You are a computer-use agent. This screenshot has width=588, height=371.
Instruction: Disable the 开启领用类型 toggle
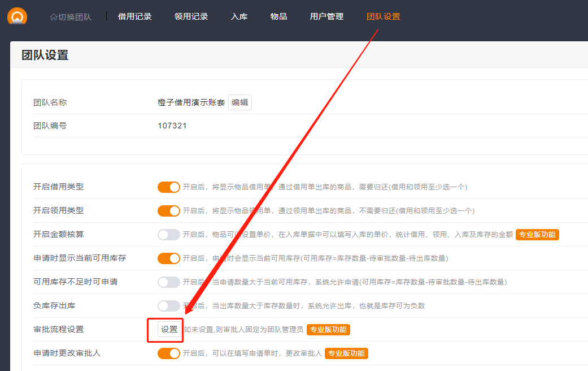168,210
